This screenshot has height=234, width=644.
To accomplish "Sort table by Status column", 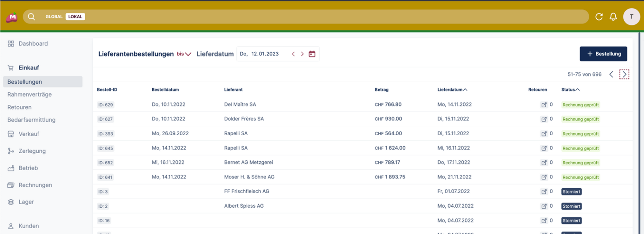I will [570, 90].
